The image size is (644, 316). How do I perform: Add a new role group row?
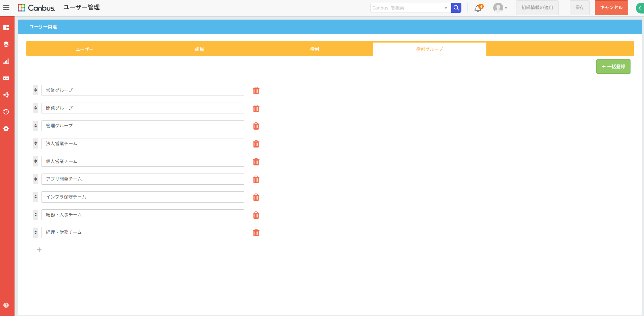pyautogui.click(x=39, y=250)
